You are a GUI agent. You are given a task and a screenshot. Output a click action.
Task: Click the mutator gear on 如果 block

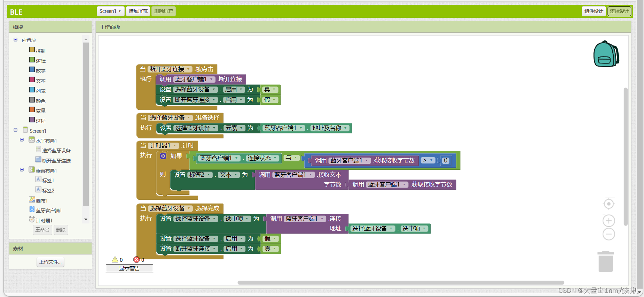click(163, 156)
